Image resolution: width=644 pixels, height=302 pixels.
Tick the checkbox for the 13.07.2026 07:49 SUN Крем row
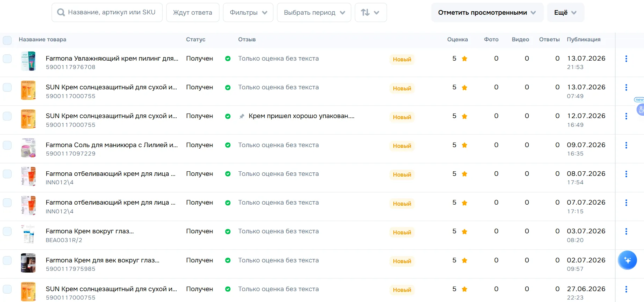click(7, 87)
